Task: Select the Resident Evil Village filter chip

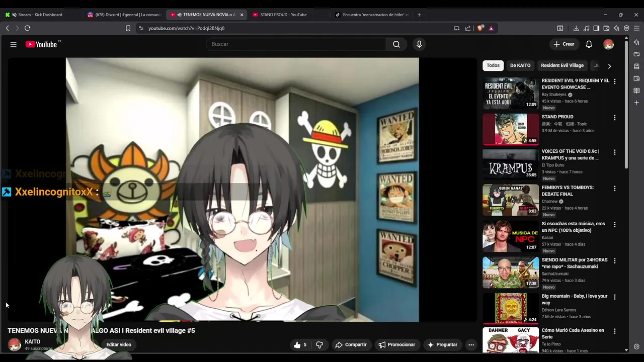Action: (x=562, y=65)
